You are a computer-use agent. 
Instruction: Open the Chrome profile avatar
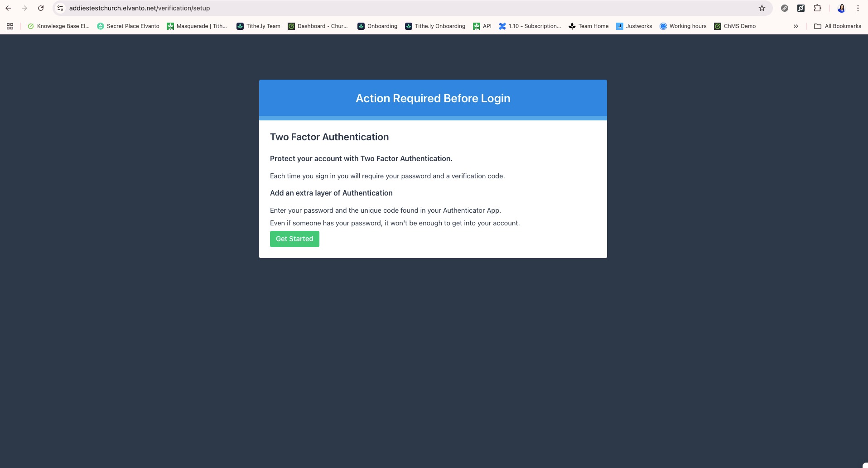pyautogui.click(x=841, y=8)
